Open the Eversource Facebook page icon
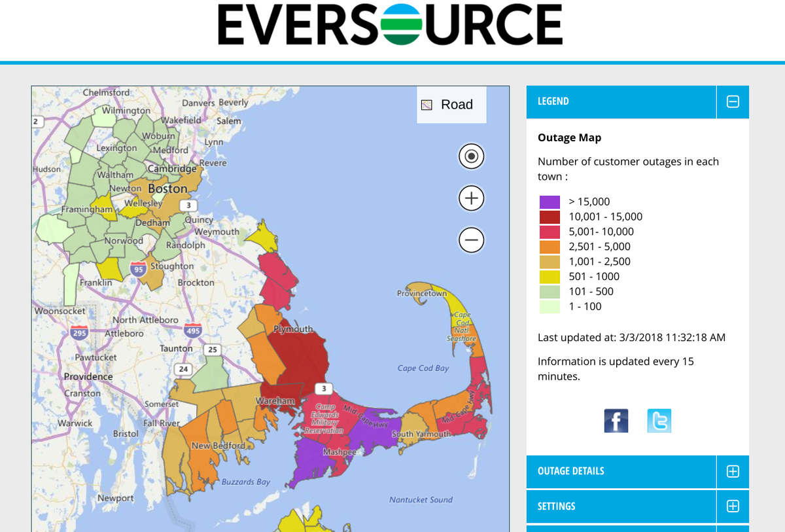The image size is (785, 532). click(x=616, y=421)
